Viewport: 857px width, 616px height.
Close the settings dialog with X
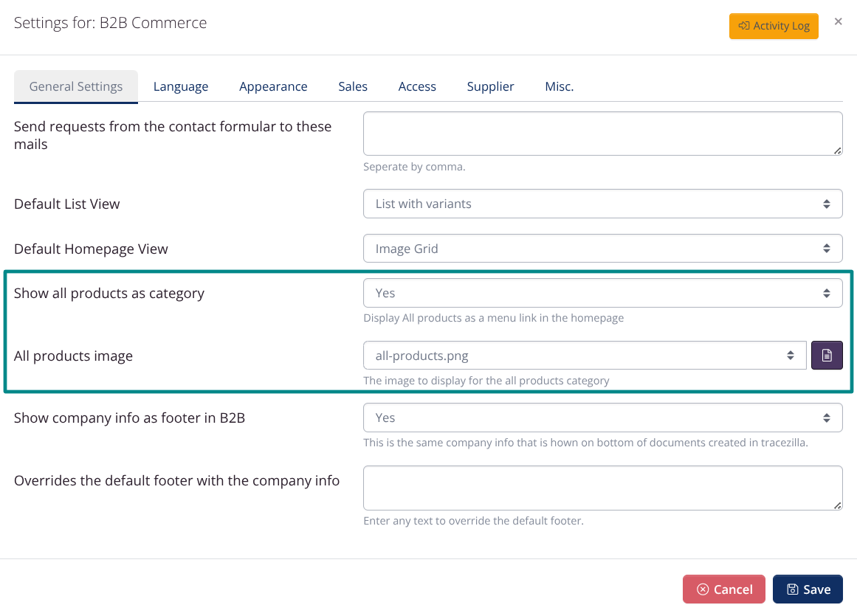point(838,22)
